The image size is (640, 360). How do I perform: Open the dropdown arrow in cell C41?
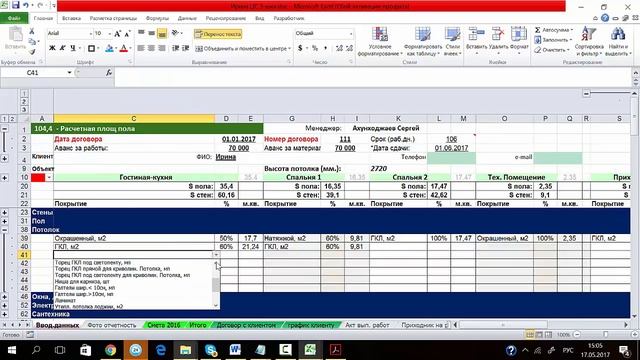click(x=216, y=255)
